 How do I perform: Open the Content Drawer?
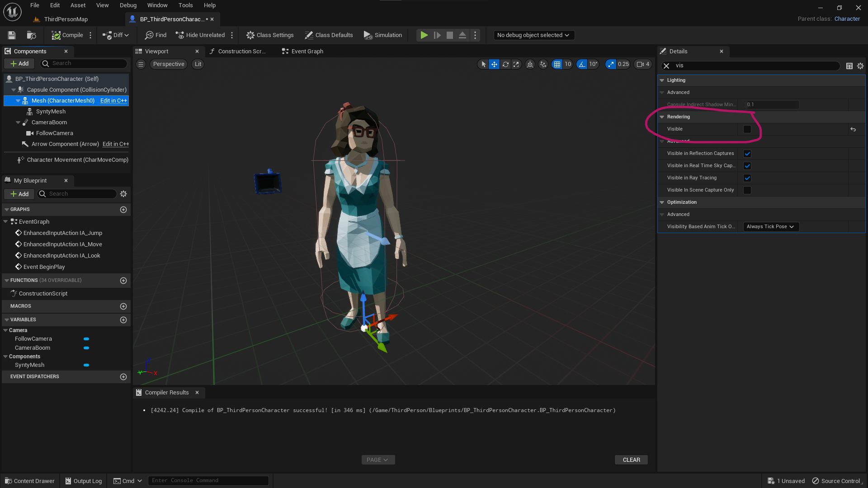point(29,481)
